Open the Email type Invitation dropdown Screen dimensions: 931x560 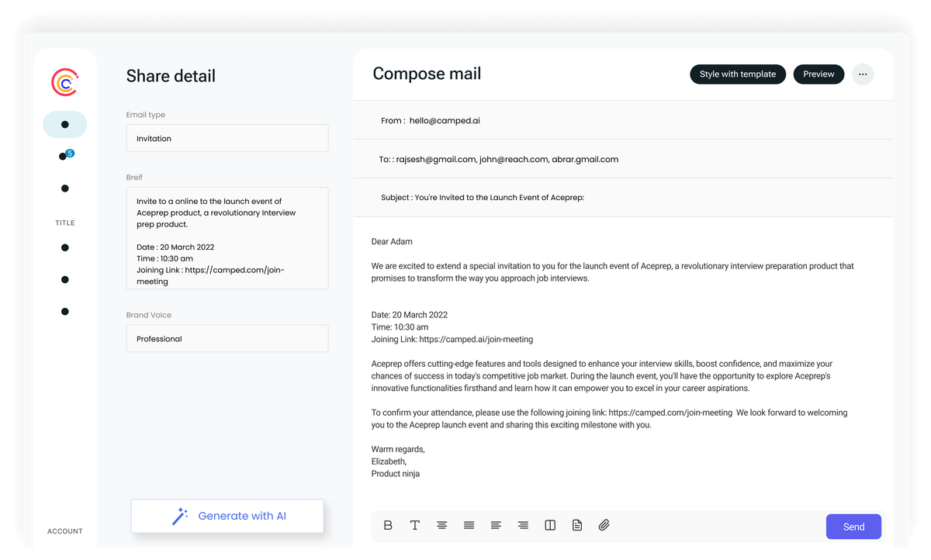(x=227, y=138)
